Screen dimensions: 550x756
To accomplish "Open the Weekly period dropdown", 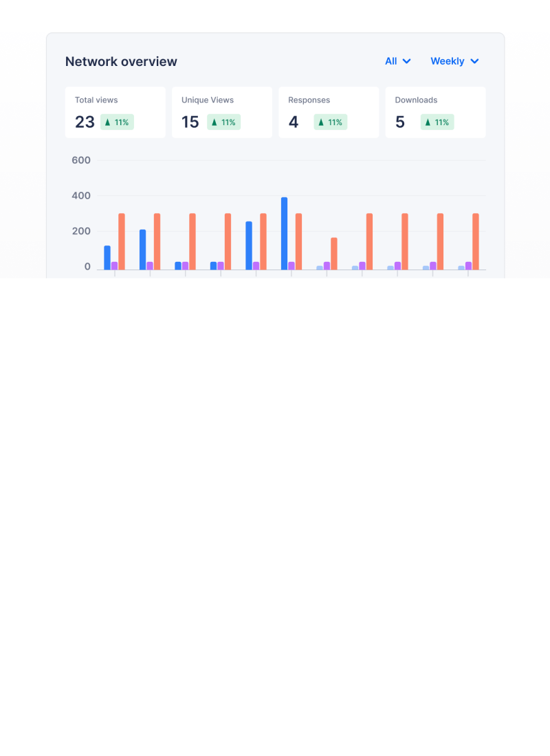I will coord(454,61).
